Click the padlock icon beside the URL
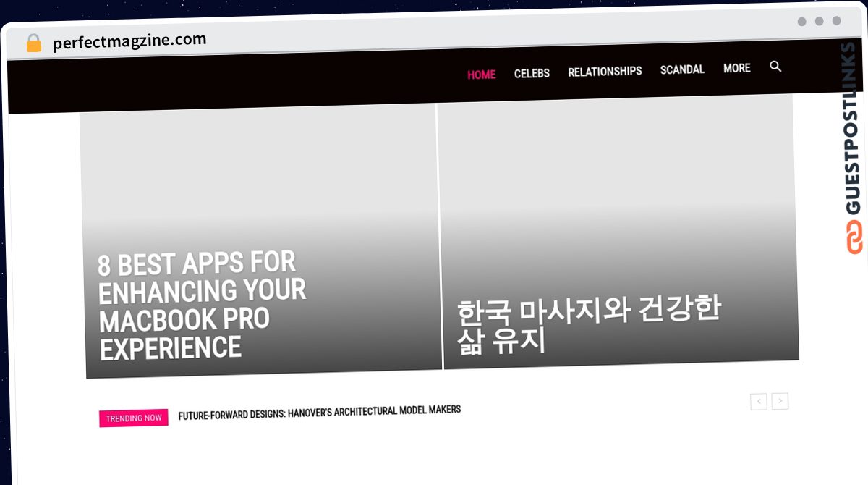Screen dimensions: 868x485 [33, 43]
